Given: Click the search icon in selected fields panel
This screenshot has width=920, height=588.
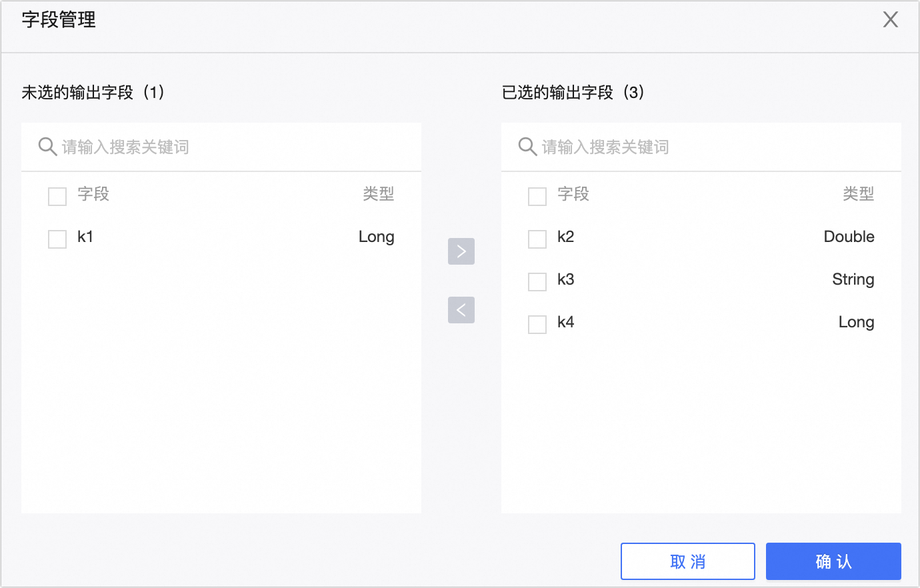Looking at the screenshot, I should point(527,147).
